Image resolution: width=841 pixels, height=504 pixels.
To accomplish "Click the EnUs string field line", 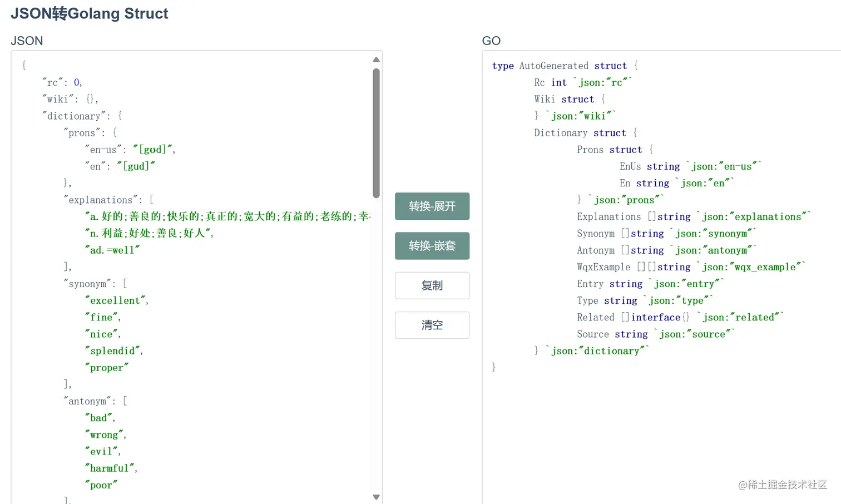I will pyautogui.click(x=690, y=166).
